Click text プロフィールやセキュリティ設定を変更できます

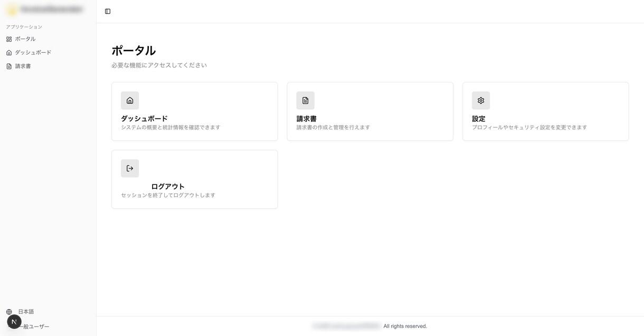point(529,127)
